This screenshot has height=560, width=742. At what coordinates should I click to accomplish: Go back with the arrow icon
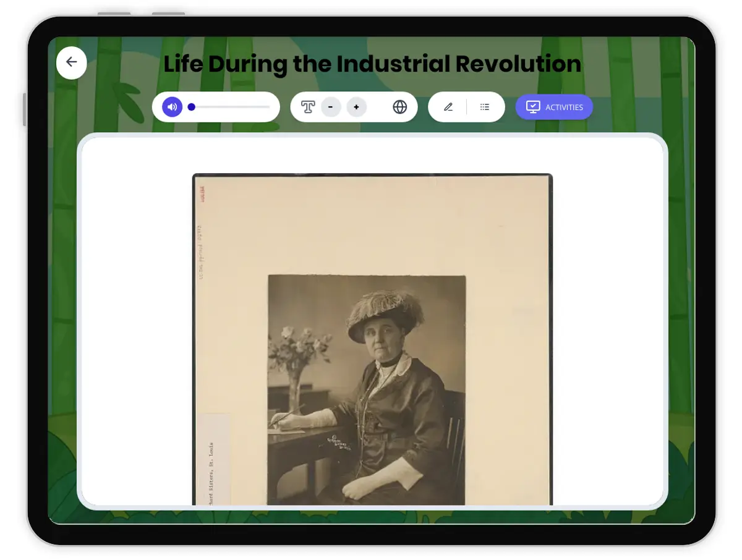71,62
